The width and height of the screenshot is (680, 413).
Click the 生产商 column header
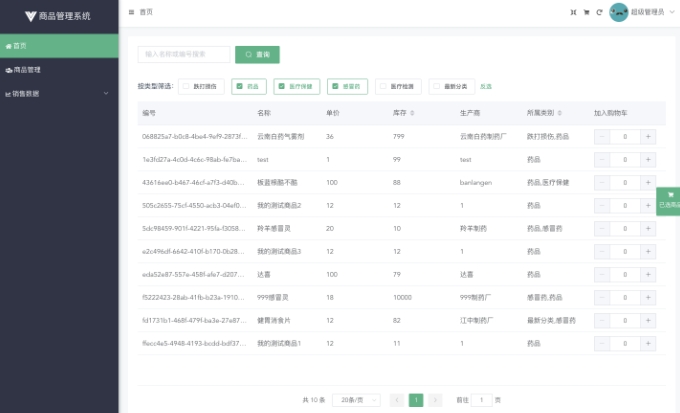(x=470, y=113)
